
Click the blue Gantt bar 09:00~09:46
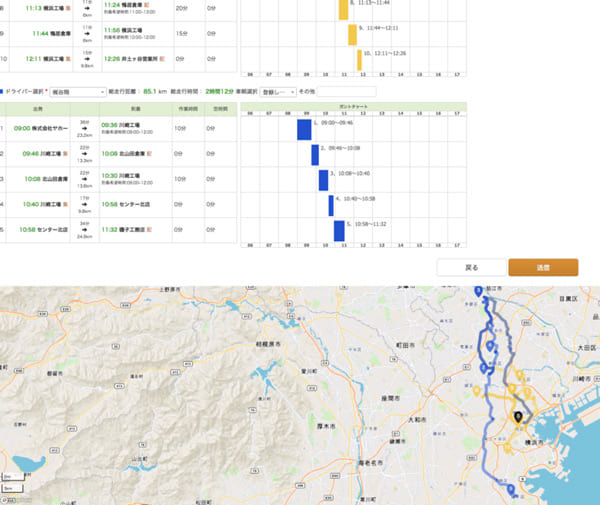click(304, 130)
